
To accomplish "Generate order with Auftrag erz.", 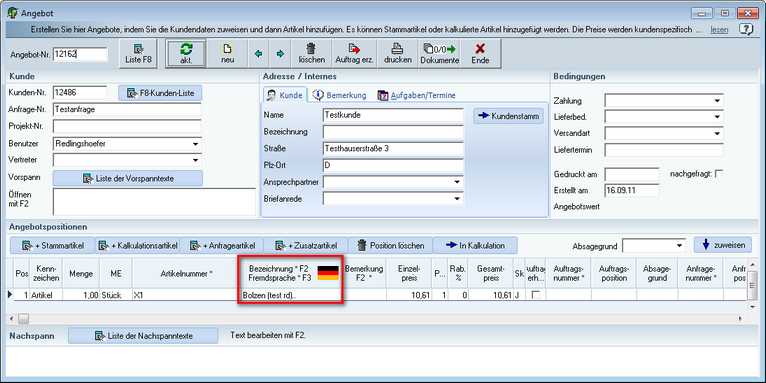I will pos(354,54).
